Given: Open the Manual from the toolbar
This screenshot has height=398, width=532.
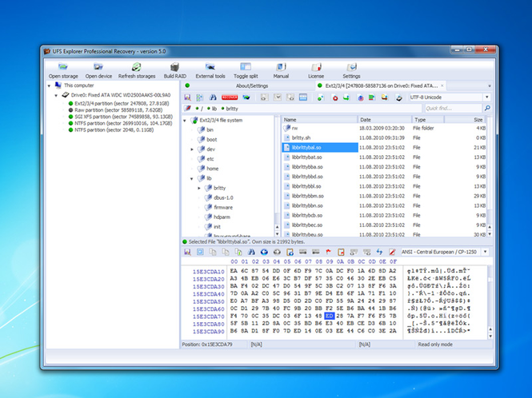Looking at the screenshot, I should (x=281, y=67).
